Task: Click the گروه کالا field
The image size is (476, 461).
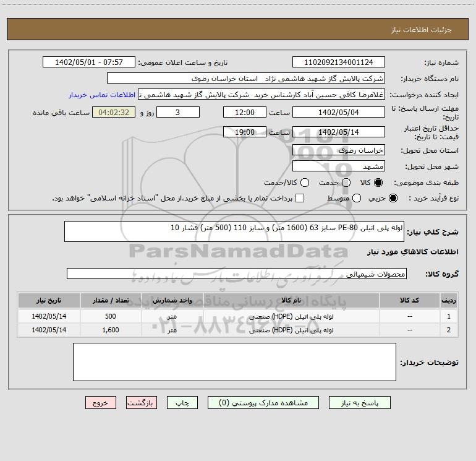Action: [236, 274]
